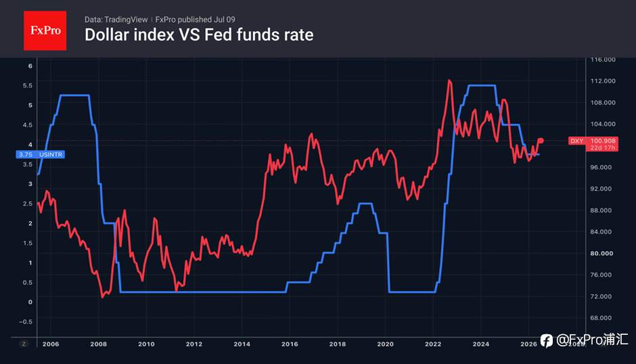
Task: Select the 2022 year marker
Action: [433, 344]
